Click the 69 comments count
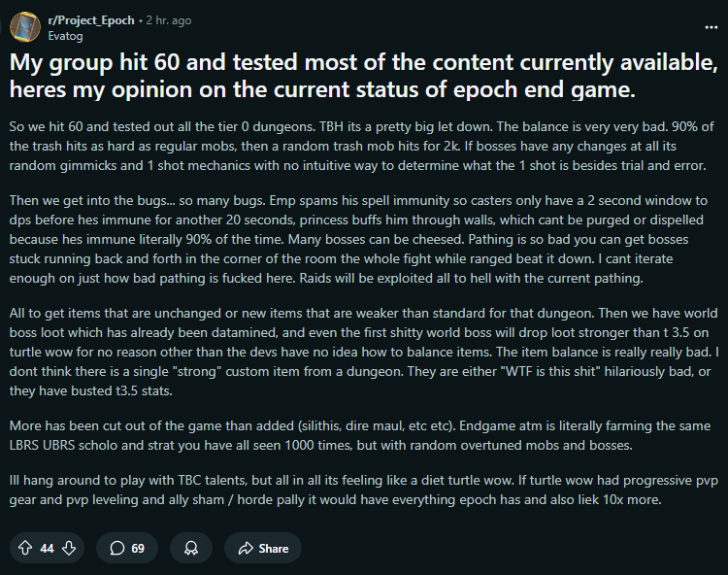The image size is (728, 575). click(138, 548)
